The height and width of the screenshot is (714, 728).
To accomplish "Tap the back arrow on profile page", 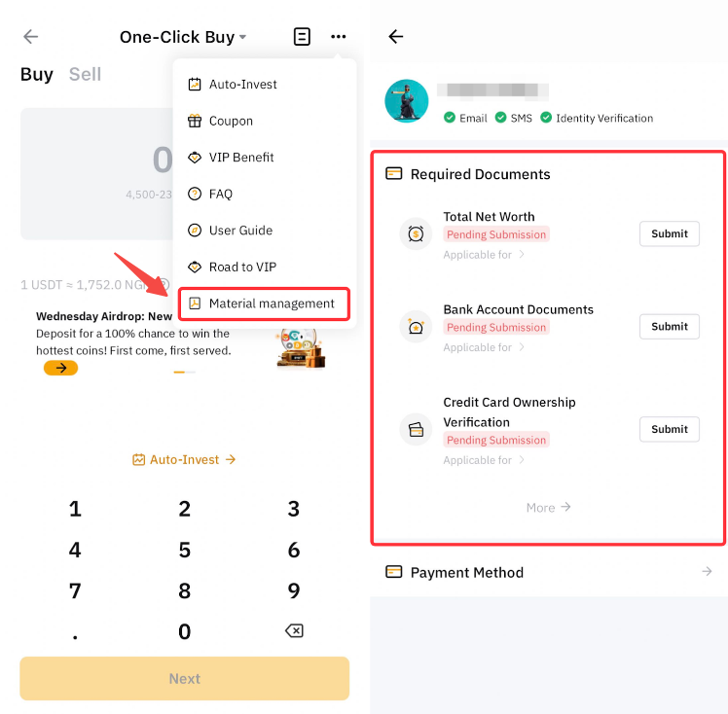I will pos(395,37).
